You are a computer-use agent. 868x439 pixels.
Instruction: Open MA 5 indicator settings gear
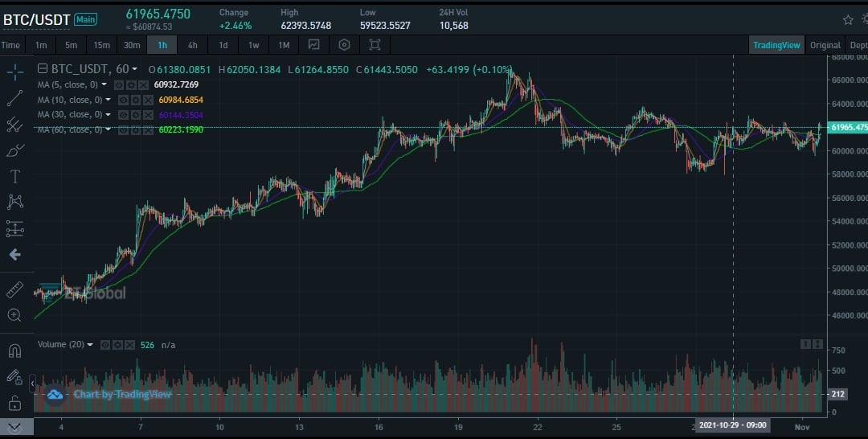tap(131, 85)
